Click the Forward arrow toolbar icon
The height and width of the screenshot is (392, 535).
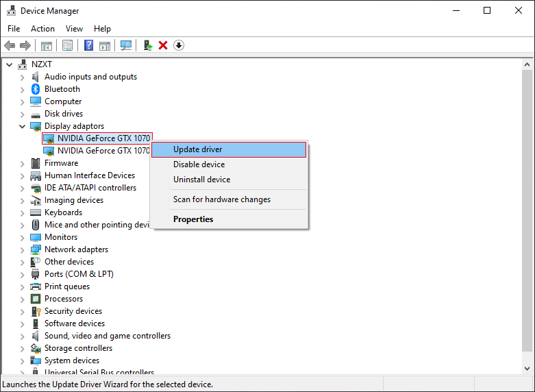(25, 45)
